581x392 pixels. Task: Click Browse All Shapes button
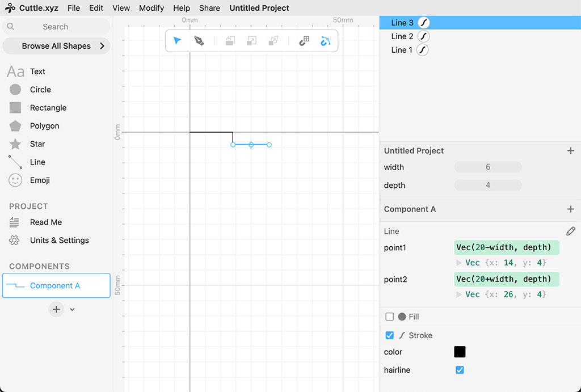(x=56, y=46)
